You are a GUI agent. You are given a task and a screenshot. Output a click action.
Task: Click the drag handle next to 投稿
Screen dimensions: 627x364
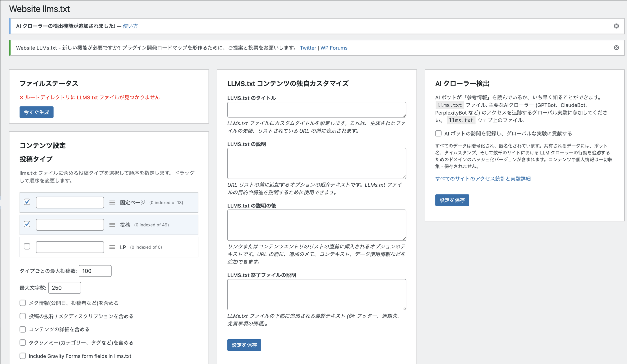click(112, 224)
